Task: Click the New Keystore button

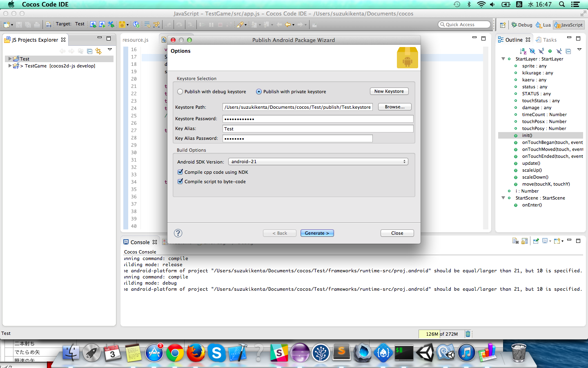Action: pyautogui.click(x=389, y=91)
